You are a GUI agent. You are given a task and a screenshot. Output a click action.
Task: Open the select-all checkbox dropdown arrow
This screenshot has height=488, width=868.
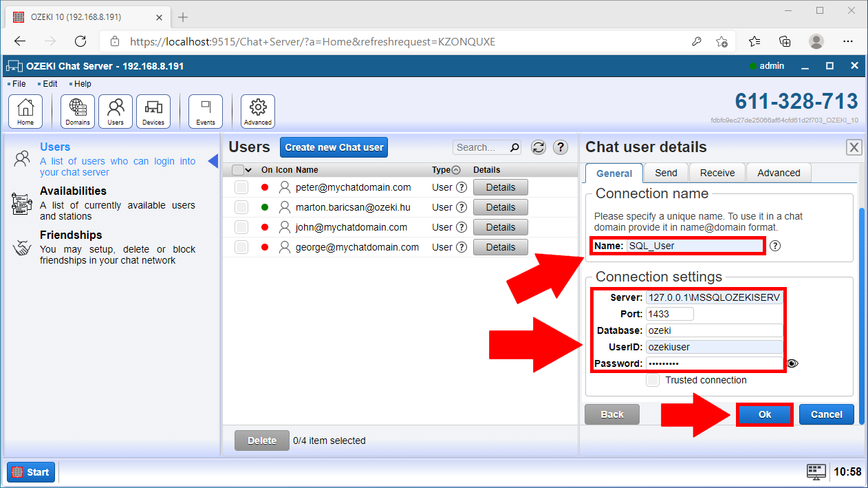click(x=249, y=169)
